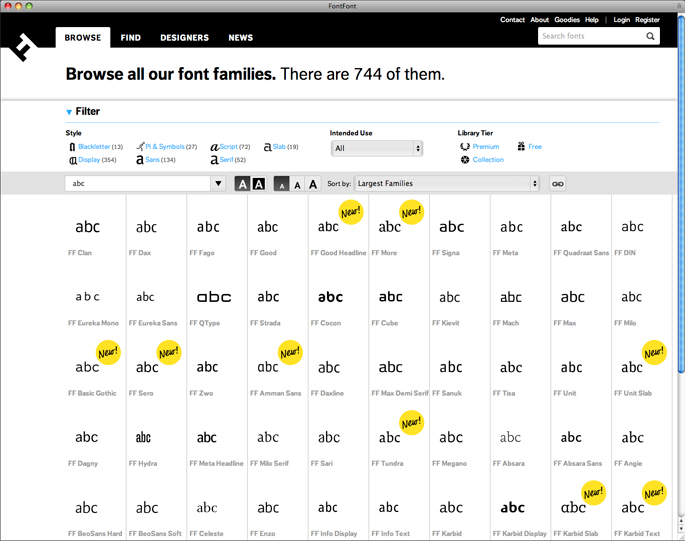The width and height of the screenshot is (685, 541).
Task: Open the FF DIN family link
Action: (x=625, y=253)
